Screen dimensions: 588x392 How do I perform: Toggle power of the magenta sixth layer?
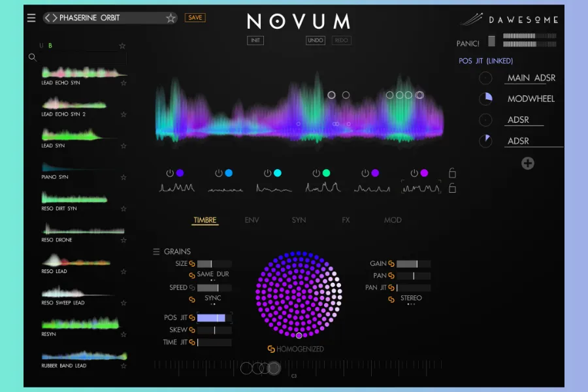[414, 173]
